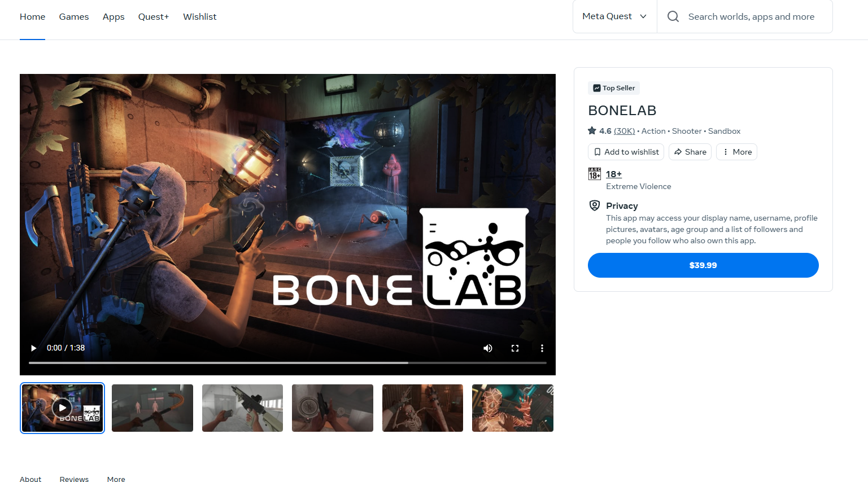Buy BONELAB for $39.99
The height and width of the screenshot is (482, 868).
pyautogui.click(x=703, y=265)
